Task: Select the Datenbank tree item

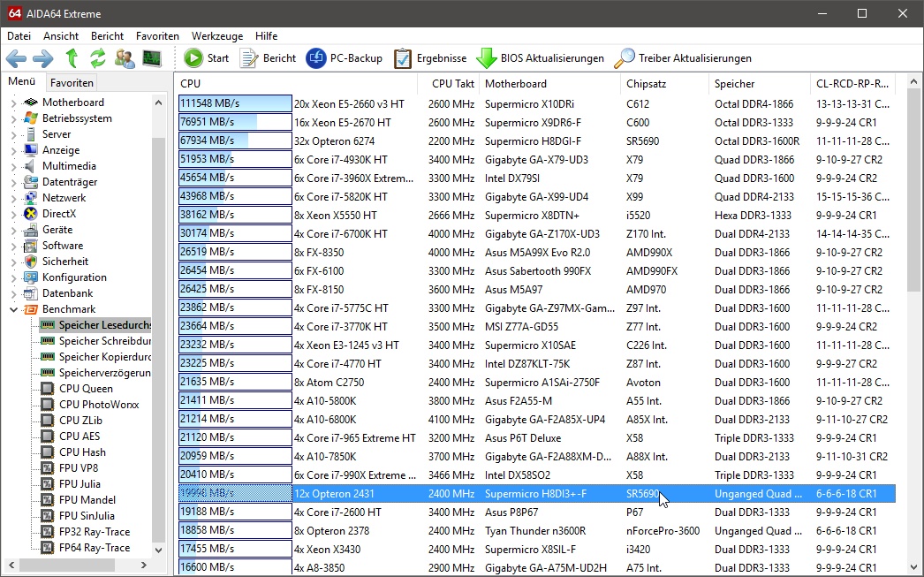Action: coord(68,293)
